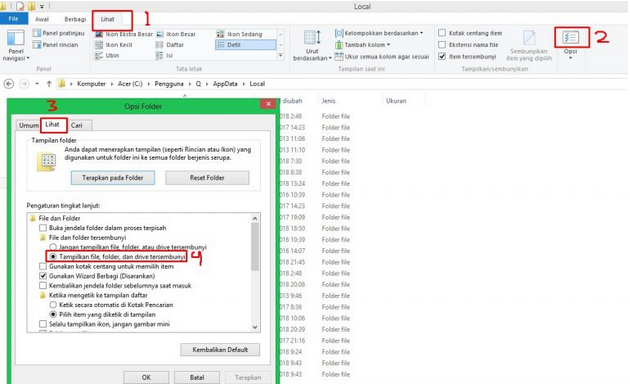Select Jangan tampilkan file tersembunyi option

(x=53, y=247)
